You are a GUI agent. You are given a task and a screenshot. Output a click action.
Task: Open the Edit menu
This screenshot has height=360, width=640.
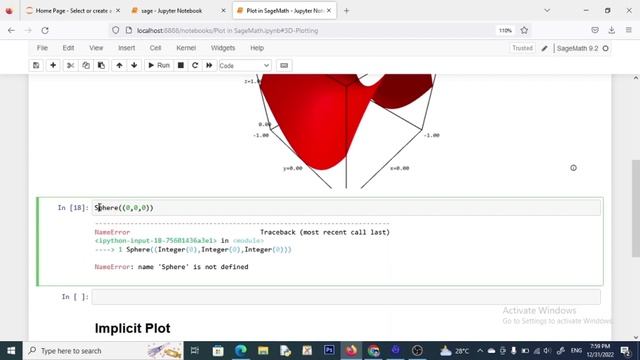click(68, 48)
